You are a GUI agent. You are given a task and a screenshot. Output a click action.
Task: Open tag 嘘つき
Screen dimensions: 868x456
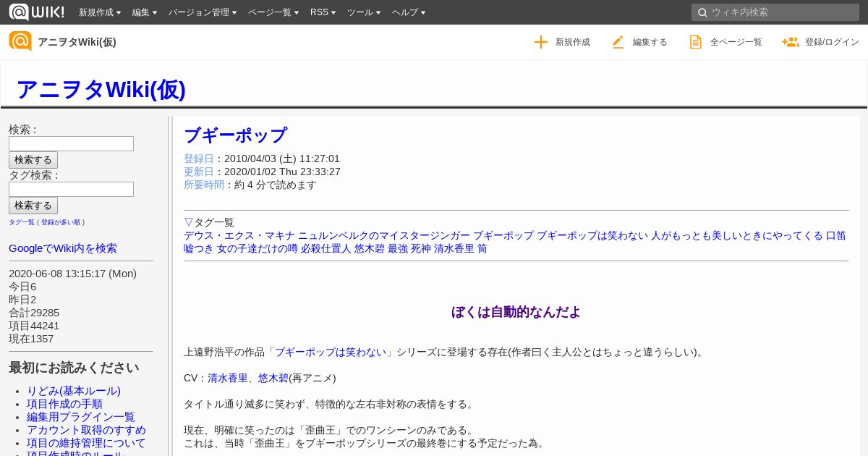199,248
